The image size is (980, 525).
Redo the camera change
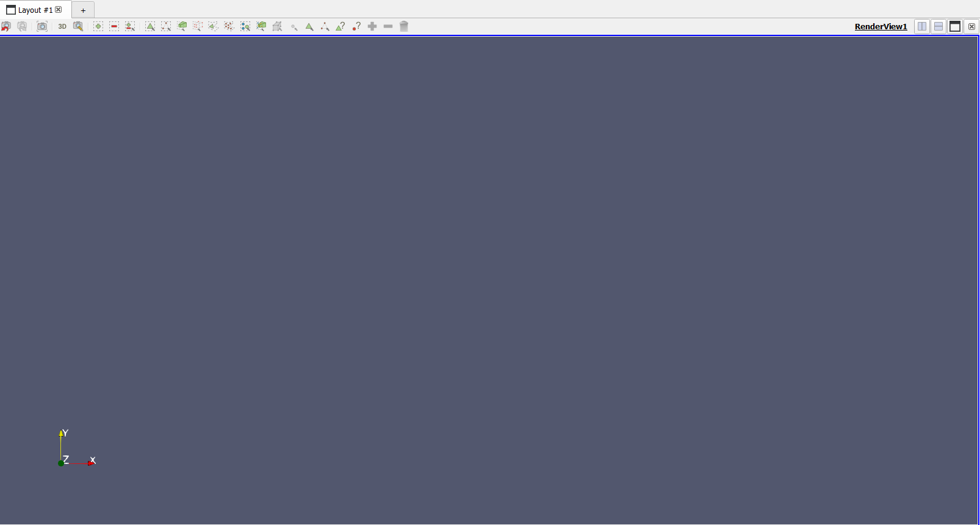pos(22,26)
